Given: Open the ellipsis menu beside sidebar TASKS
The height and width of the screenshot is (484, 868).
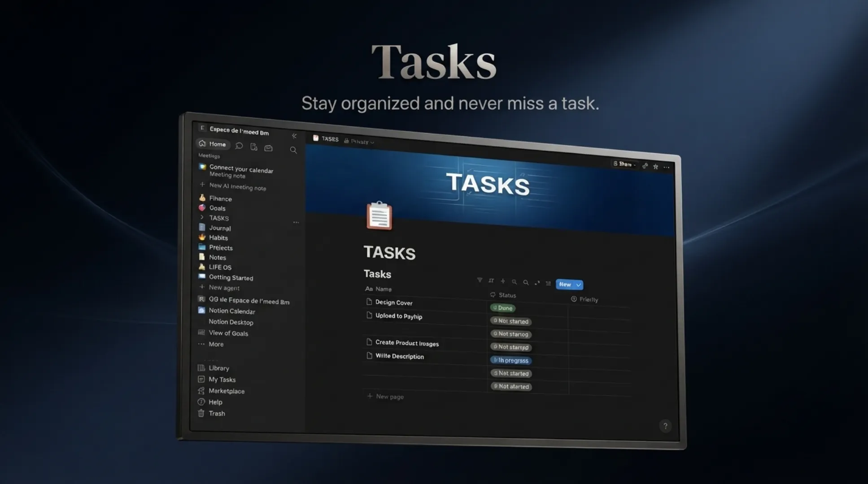Looking at the screenshot, I should click(296, 222).
